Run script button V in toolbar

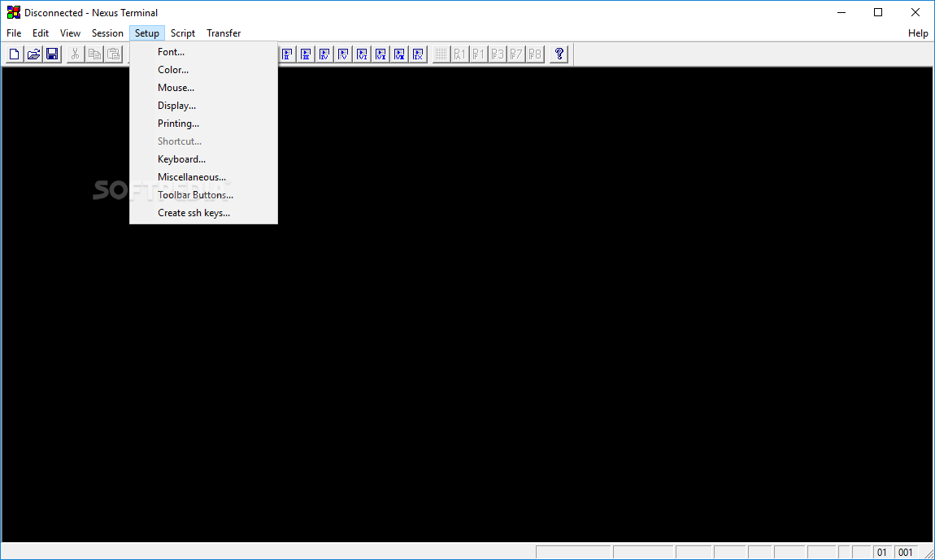(x=343, y=54)
